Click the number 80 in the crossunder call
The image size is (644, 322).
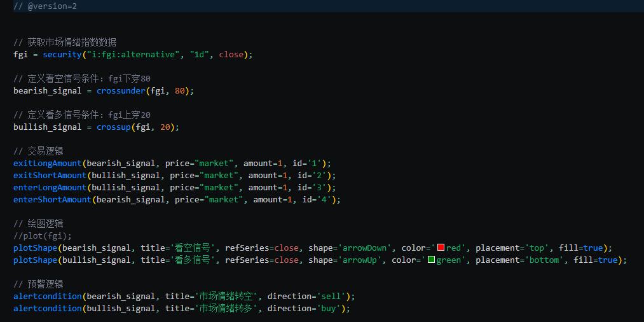click(180, 91)
